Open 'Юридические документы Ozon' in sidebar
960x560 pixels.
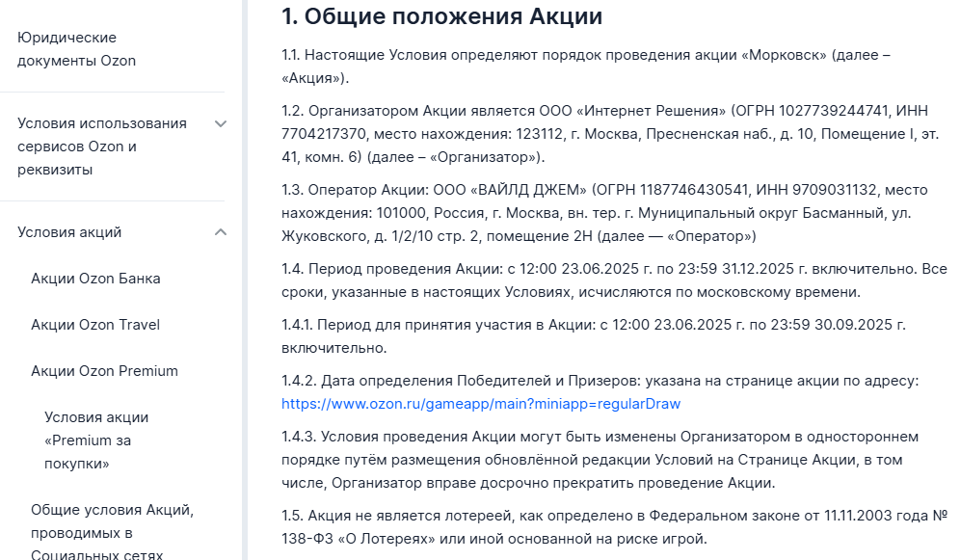[x=76, y=49]
